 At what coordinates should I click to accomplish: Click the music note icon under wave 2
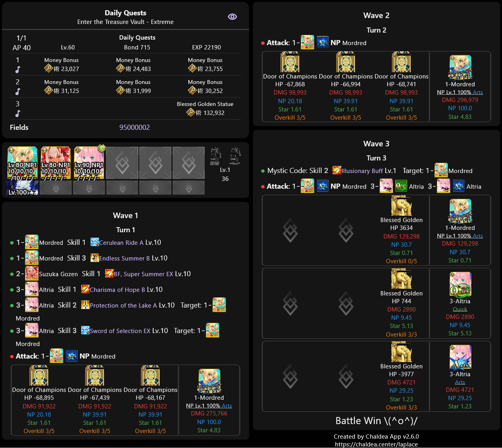[18, 91]
